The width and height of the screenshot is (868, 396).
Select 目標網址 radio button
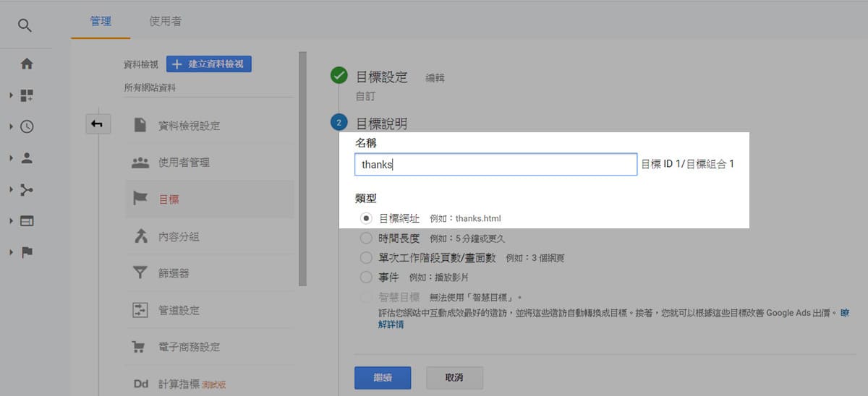pyautogui.click(x=366, y=218)
